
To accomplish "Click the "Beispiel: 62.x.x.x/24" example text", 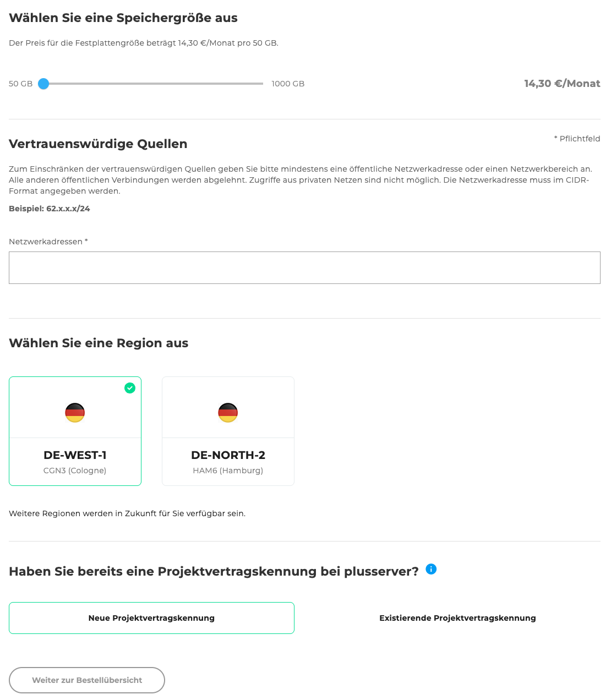I will pyautogui.click(x=49, y=209).
